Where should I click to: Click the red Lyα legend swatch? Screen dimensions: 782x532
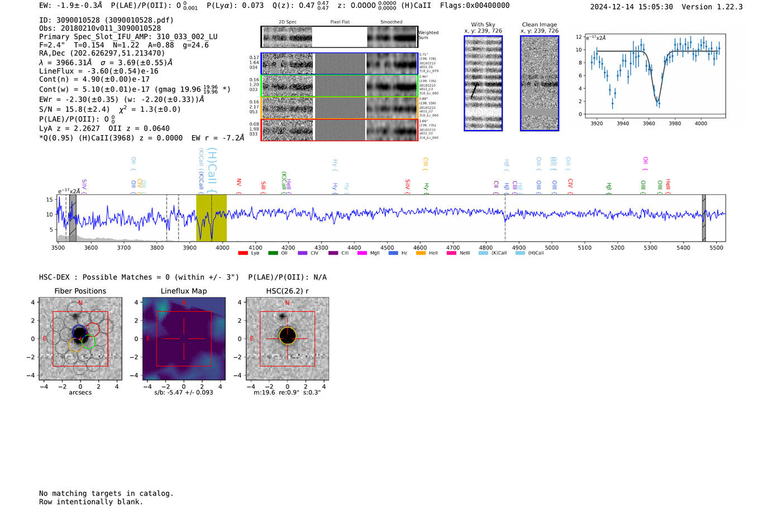pos(242,253)
